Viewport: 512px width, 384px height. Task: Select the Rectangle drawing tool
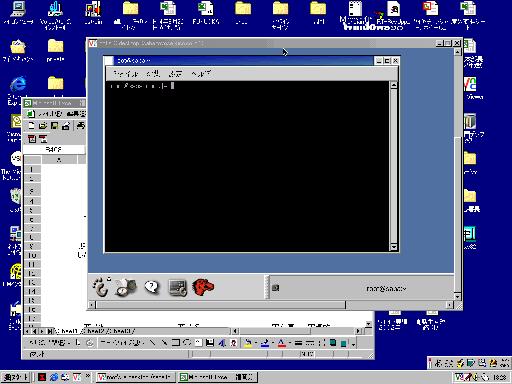(x=176, y=343)
